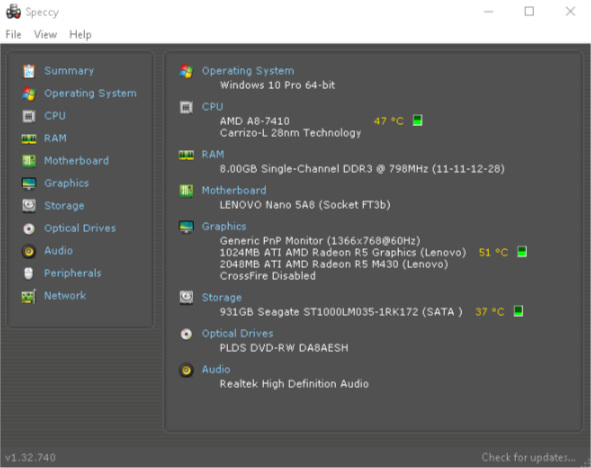The height and width of the screenshot is (468, 591).
Task: Click the Summary clipboard icon in sidebar
Action: 29,71
